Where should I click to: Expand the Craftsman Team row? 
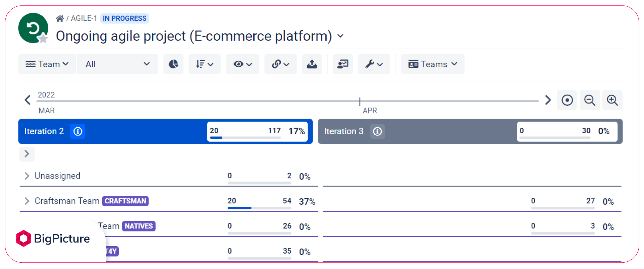point(27,201)
